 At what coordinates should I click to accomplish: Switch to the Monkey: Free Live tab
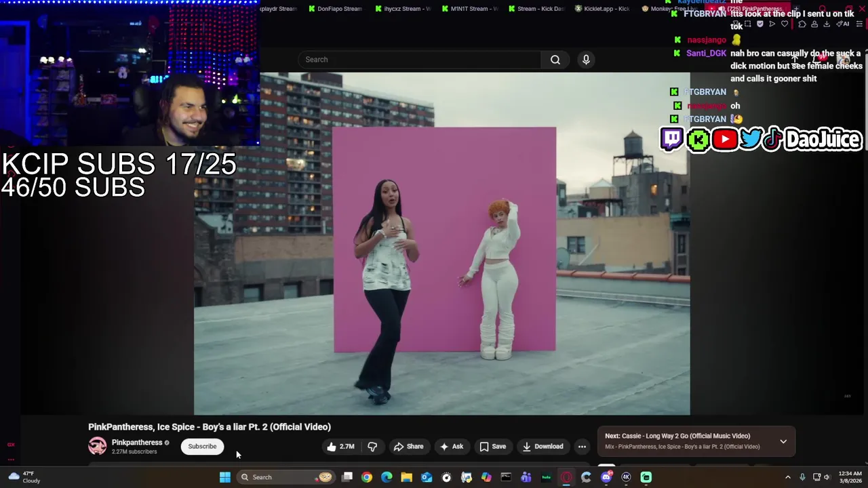point(668,9)
